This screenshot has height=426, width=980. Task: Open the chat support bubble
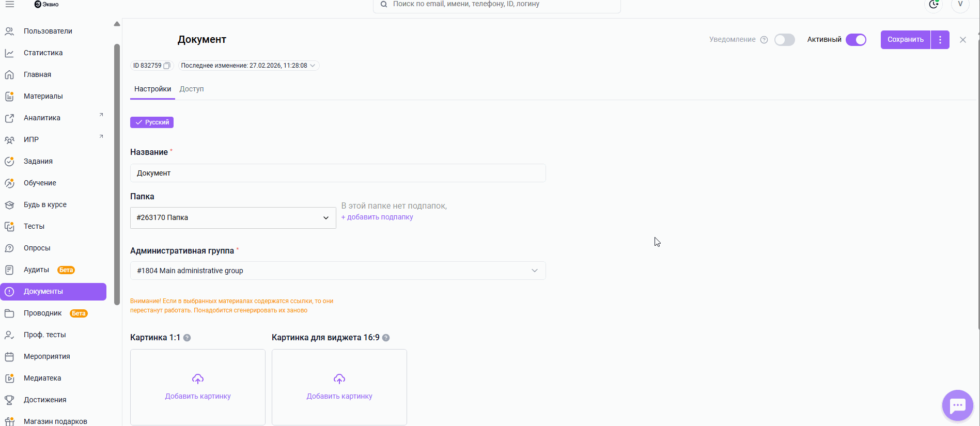957,405
